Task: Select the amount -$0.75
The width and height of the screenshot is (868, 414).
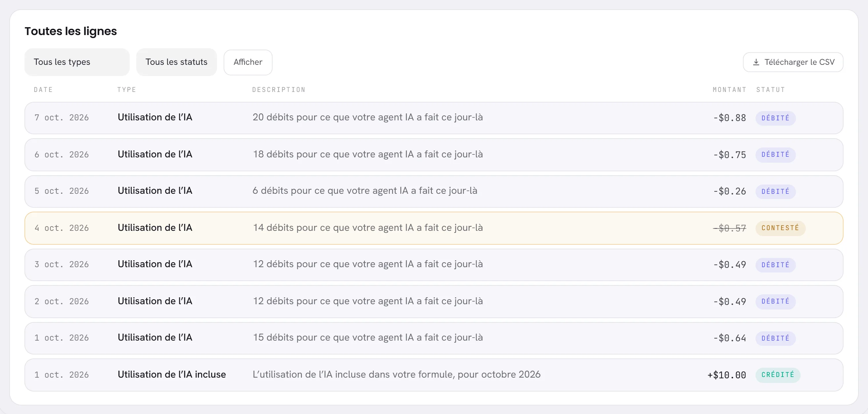Action: click(x=729, y=155)
